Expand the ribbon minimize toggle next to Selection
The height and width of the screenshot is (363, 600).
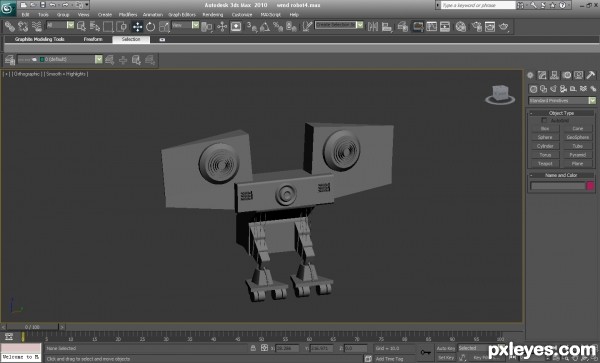point(162,39)
